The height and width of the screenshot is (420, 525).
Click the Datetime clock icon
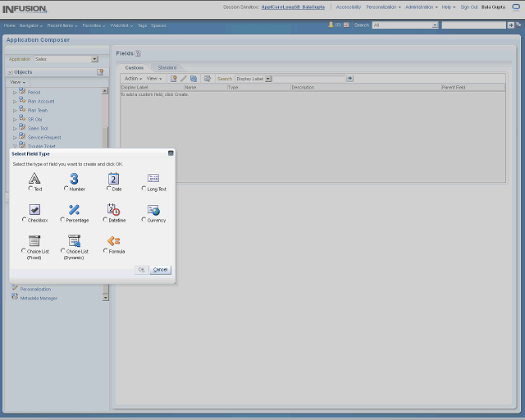[113, 210]
